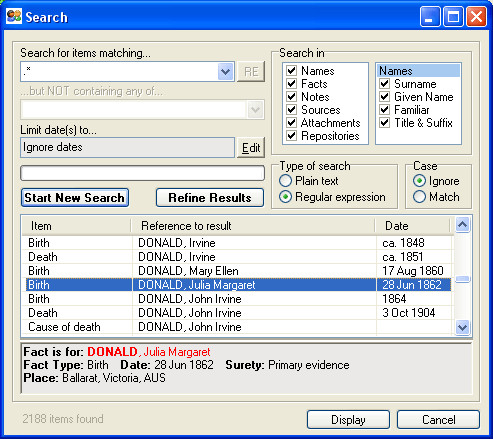Click the RE regular expression helper button
Viewport: 493px width, 439px height.
tap(251, 71)
